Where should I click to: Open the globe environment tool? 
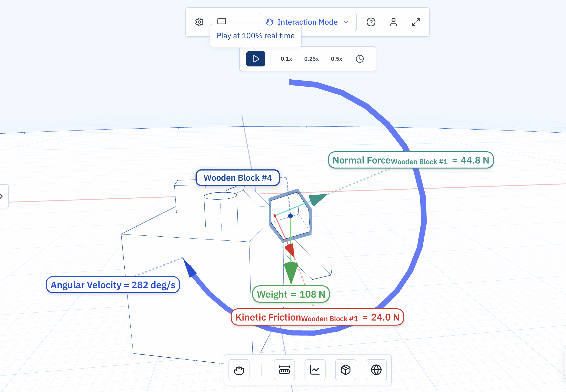coord(376,370)
